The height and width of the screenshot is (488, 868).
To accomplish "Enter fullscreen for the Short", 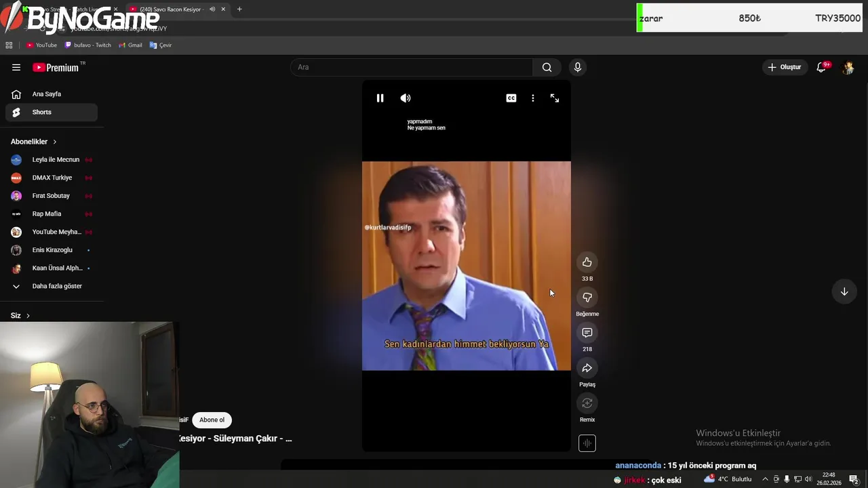I will (x=555, y=98).
